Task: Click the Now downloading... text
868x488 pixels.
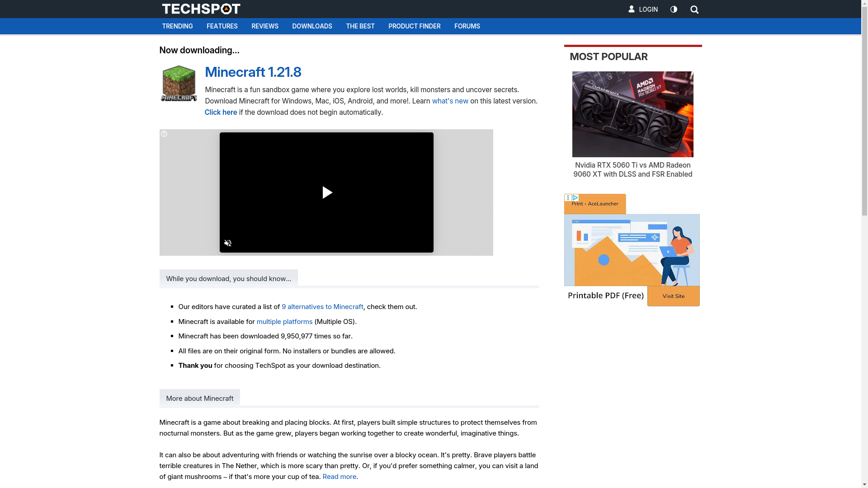Action: [199, 50]
